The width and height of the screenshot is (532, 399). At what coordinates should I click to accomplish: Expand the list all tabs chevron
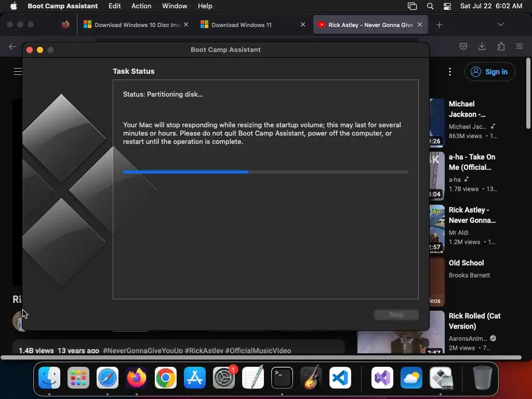tap(500, 24)
